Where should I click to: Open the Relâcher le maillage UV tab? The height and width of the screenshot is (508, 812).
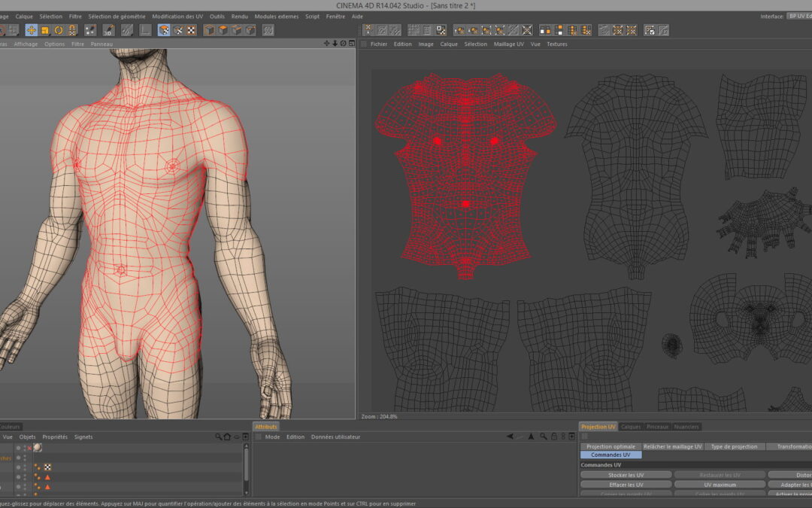pos(672,446)
